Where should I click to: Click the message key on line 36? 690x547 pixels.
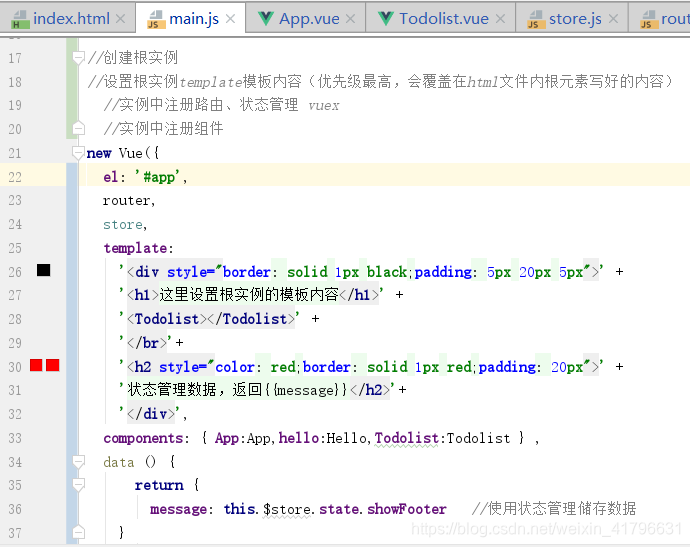point(178,509)
